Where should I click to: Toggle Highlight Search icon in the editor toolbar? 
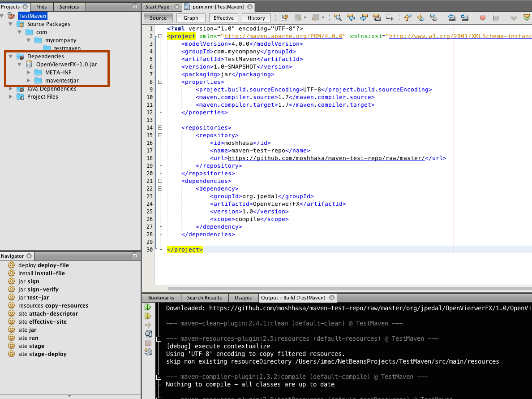click(377, 17)
